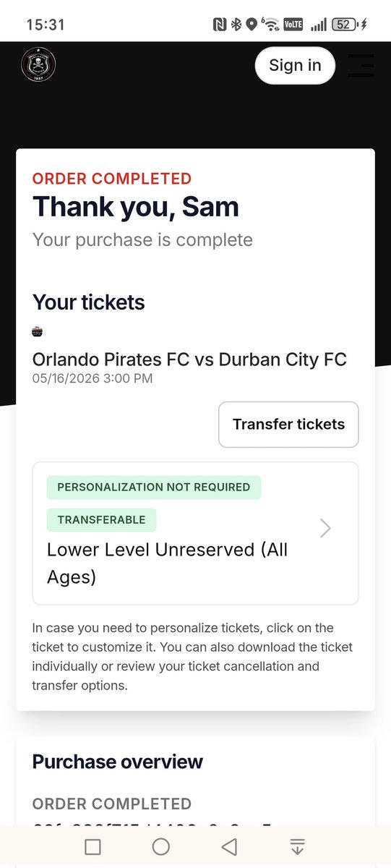Select the Personalization Not Required badge
This screenshot has width=391, height=868.
[x=154, y=488]
